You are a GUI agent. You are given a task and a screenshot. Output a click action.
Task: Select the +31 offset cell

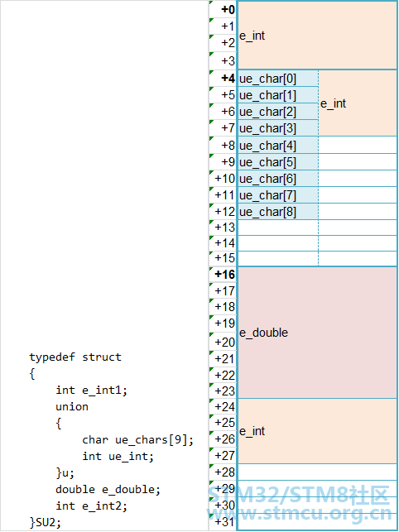click(224, 521)
